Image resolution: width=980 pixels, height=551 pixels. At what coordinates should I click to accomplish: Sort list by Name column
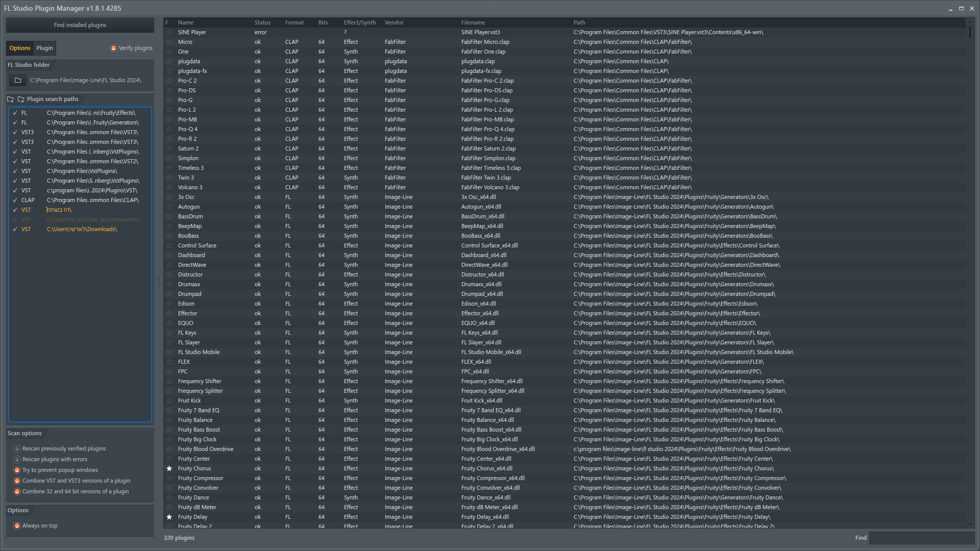click(186, 22)
